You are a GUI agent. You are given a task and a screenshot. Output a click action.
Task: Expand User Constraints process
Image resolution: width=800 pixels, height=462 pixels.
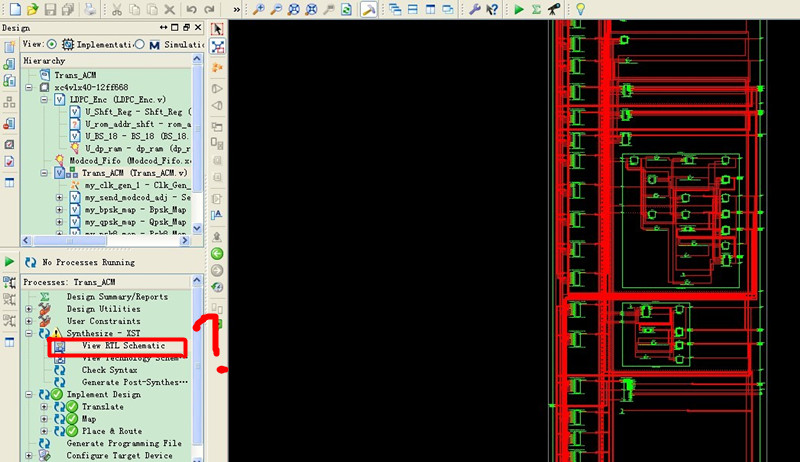[29, 321]
